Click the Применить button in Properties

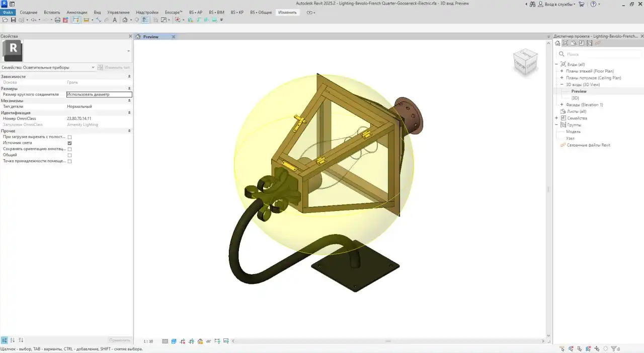pos(119,340)
